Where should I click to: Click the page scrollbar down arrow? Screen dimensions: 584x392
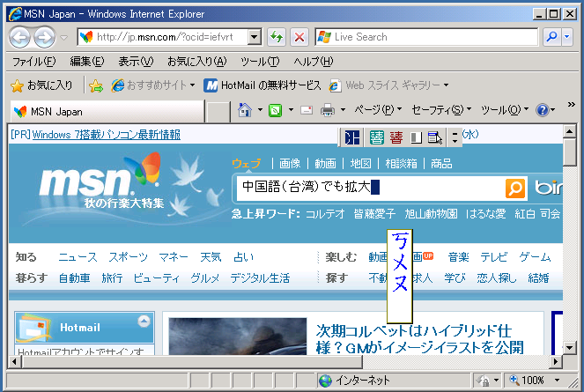(570, 348)
